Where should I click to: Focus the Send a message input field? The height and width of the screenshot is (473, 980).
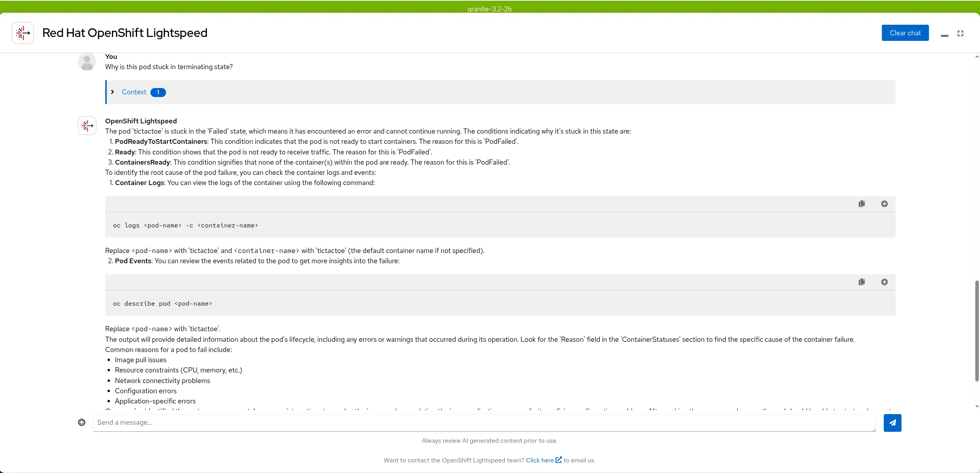pyautogui.click(x=485, y=423)
